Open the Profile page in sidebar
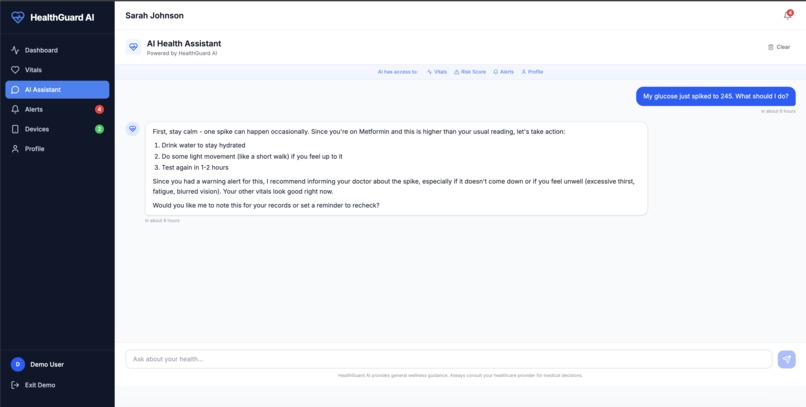The width and height of the screenshot is (806, 407). point(57,149)
